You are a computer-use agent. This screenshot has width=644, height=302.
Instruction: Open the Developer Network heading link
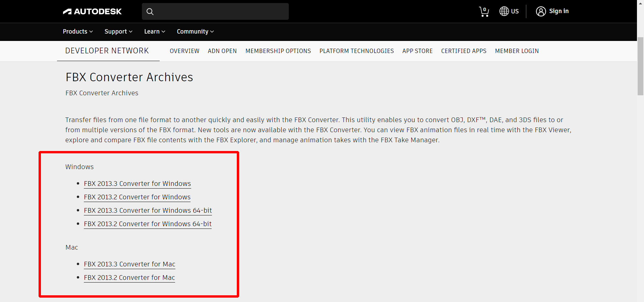point(107,51)
